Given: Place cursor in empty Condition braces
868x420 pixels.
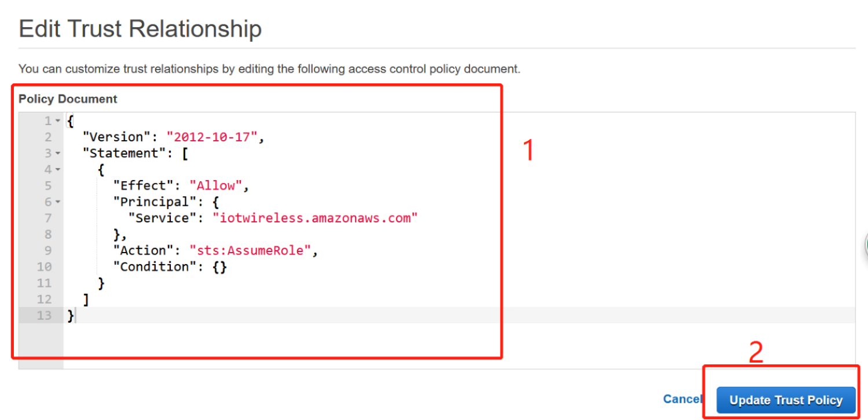Looking at the screenshot, I should [x=219, y=267].
